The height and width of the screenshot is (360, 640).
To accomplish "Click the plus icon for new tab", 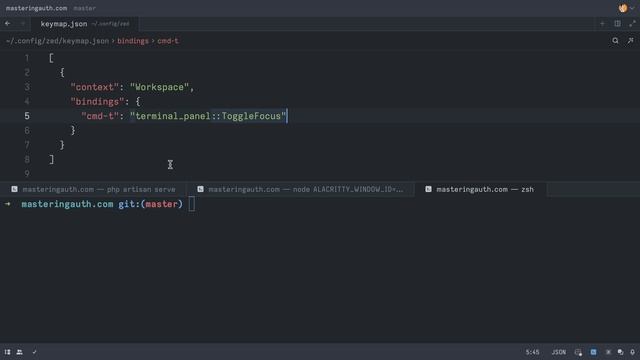I will click(x=602, y=24).
